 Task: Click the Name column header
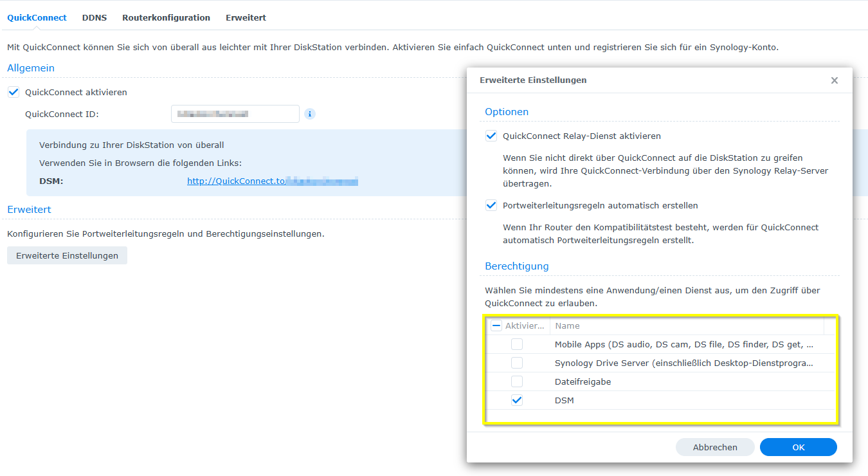(x=686, y=325)
